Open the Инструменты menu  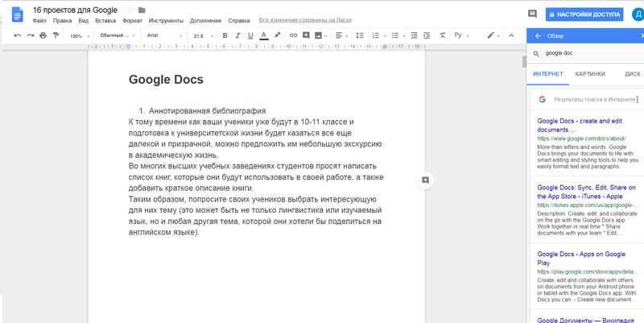[x=166, y=21]
